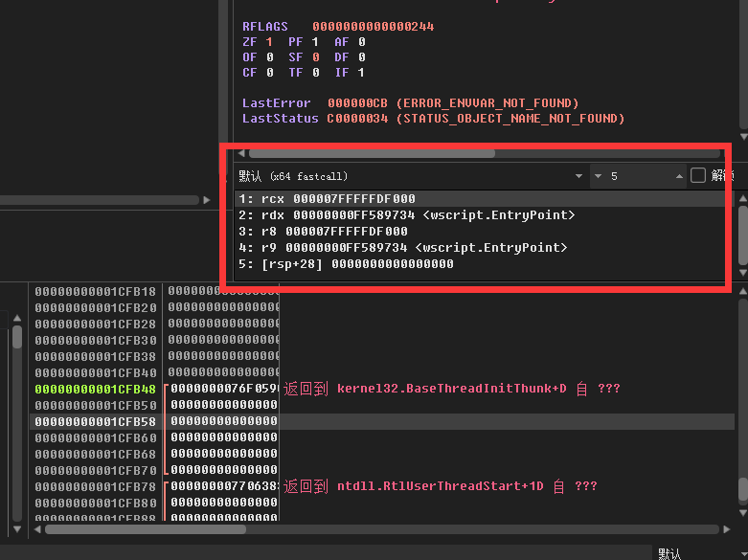Select stack address 00000000001CFB80
Image resolution: width=748 pixels, height=560 pixels.
[x=96, y=503]
